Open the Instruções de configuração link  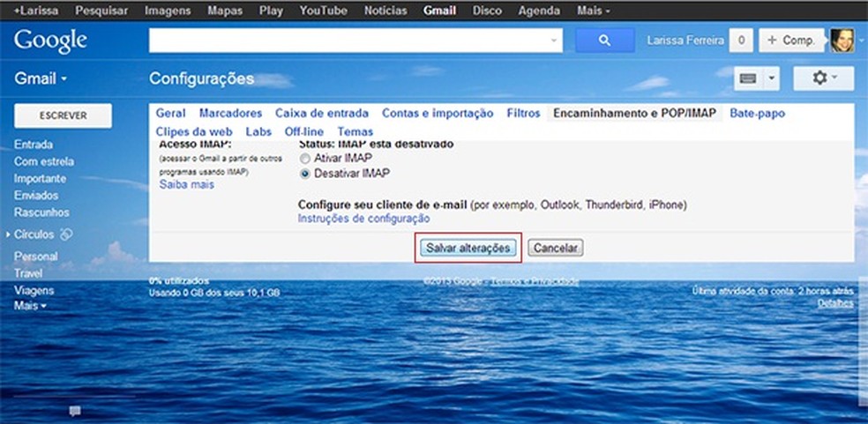363,218
